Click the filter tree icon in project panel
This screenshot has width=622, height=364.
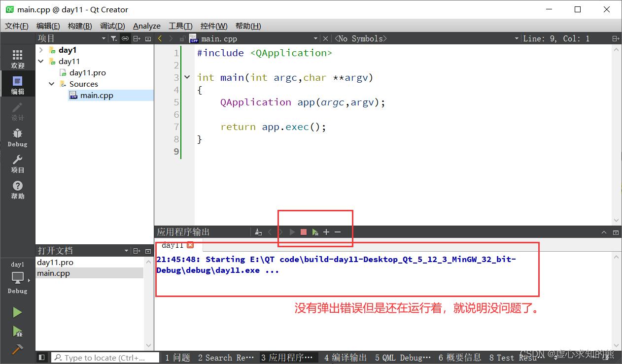113,38
